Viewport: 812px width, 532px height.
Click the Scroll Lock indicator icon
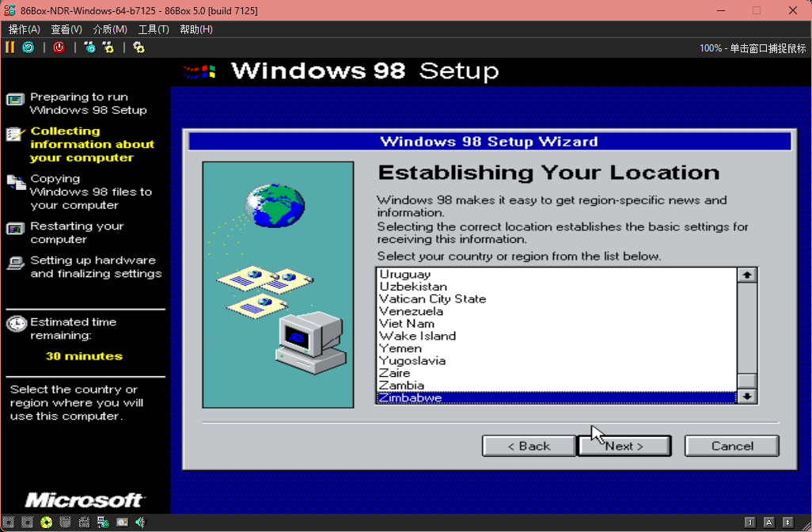pos(787,522)
